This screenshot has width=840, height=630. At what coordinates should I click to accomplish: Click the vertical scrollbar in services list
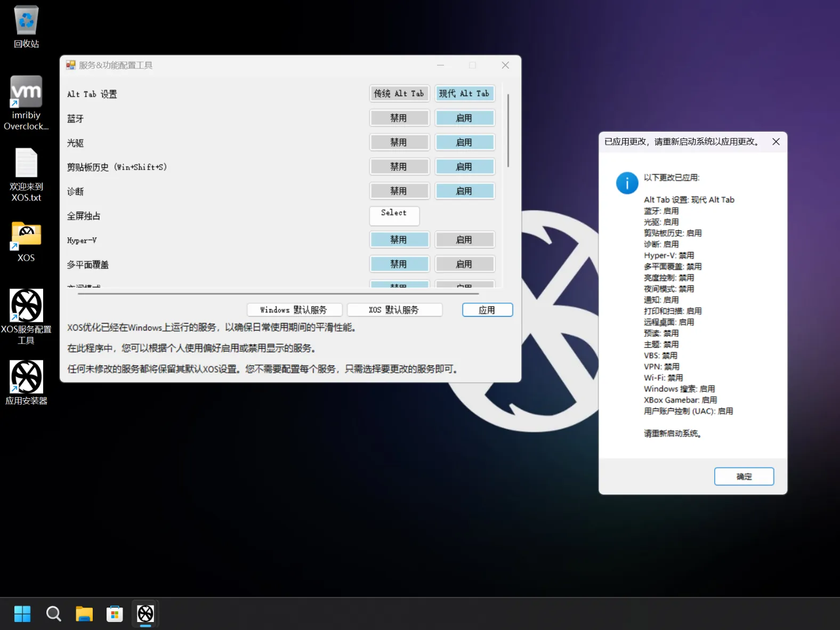(x=508, y=131)
